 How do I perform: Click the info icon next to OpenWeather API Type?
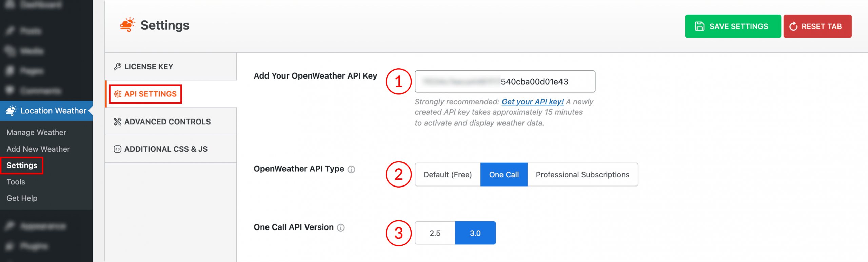coord(351,169)
